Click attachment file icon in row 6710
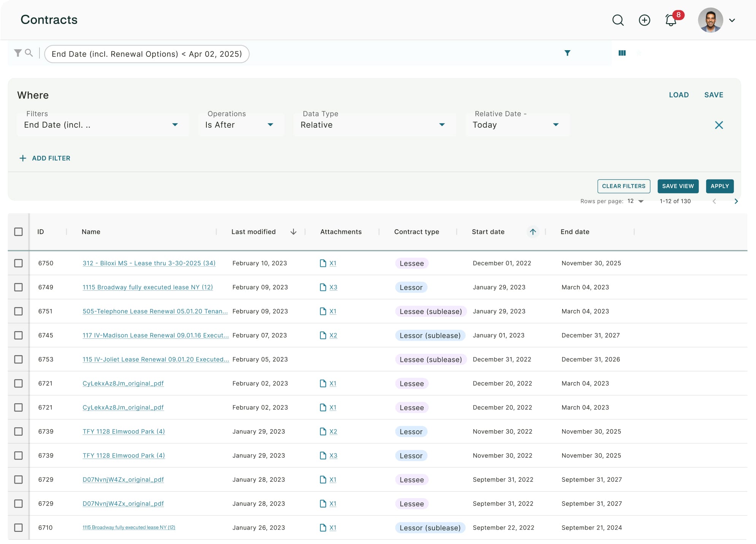This screenshot has width=756, height=544. (323, 528)
